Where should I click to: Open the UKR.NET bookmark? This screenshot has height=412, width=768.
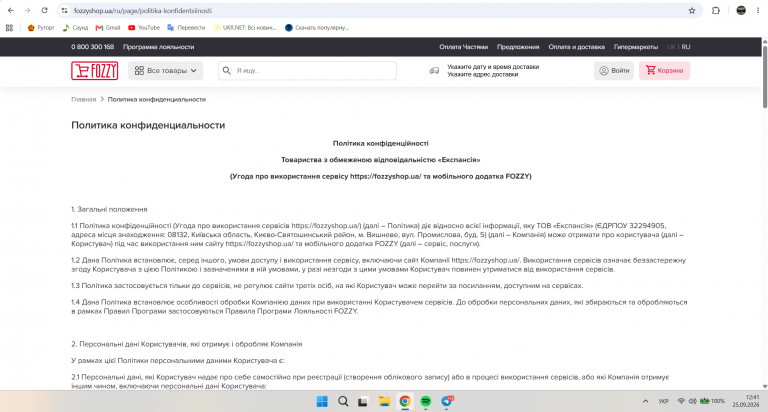[x=245, y=28]
